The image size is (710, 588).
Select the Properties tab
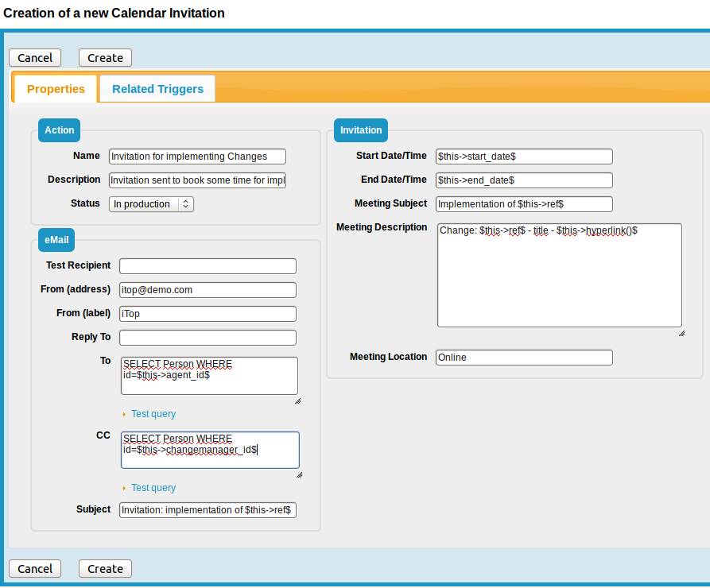[56, 89]
